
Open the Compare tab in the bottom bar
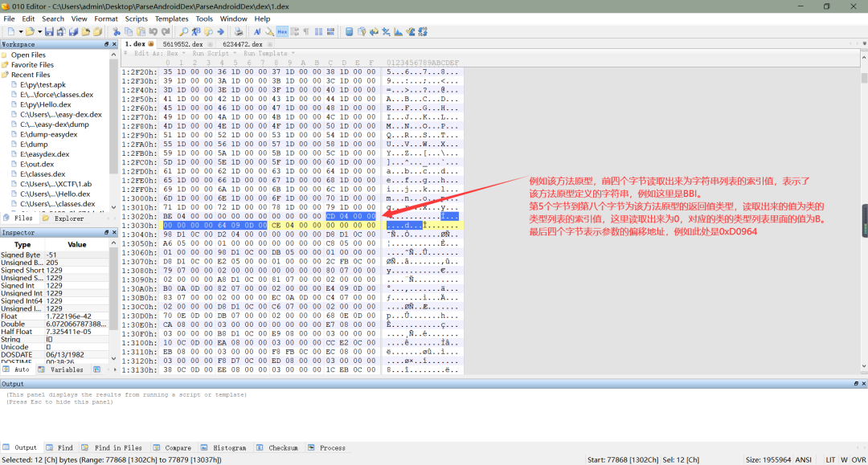[172, 448]
